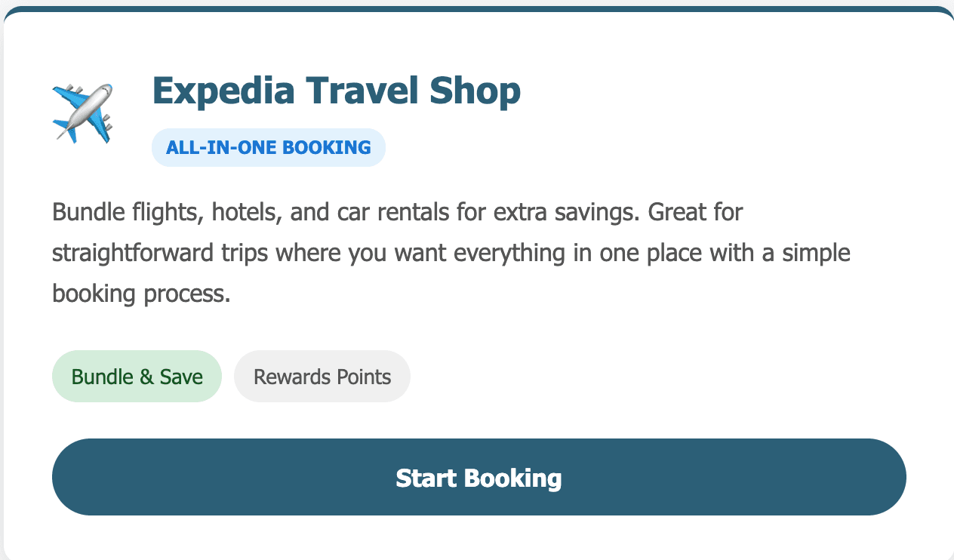This screenshot has height=560, width=954.
Task: Choose the Bundle & Save feature pill
Action: 137,377
